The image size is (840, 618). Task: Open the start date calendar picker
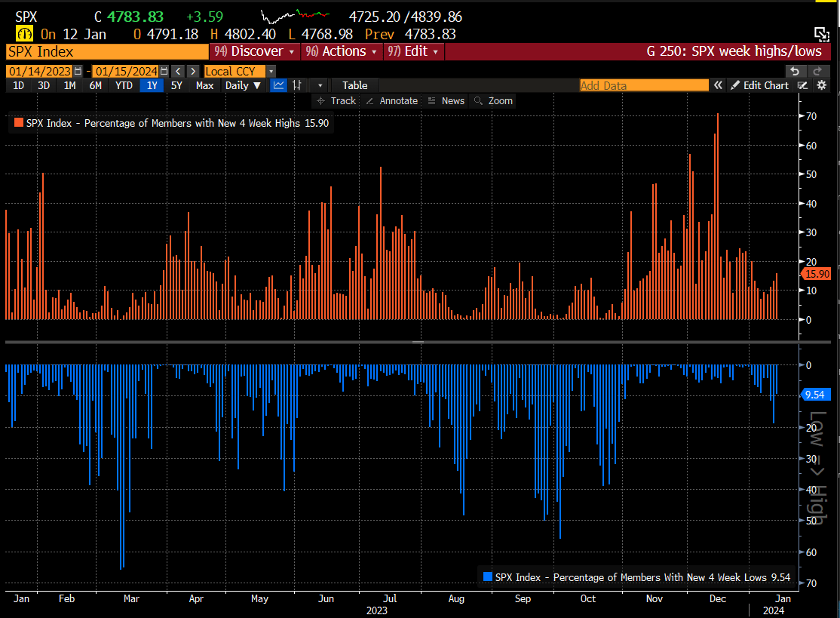78,71
